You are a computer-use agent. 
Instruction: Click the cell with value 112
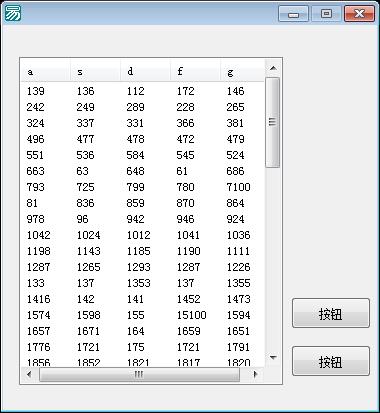coord(135,91)
